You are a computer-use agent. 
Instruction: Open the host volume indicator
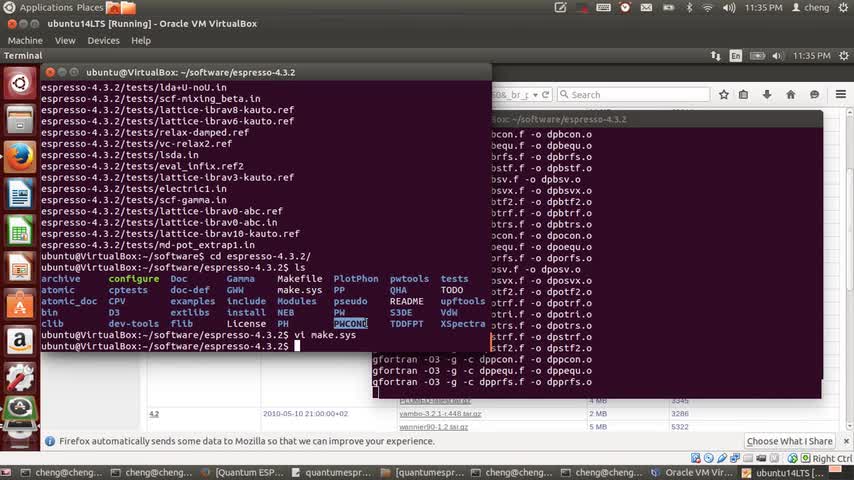[x=729, y=8]
